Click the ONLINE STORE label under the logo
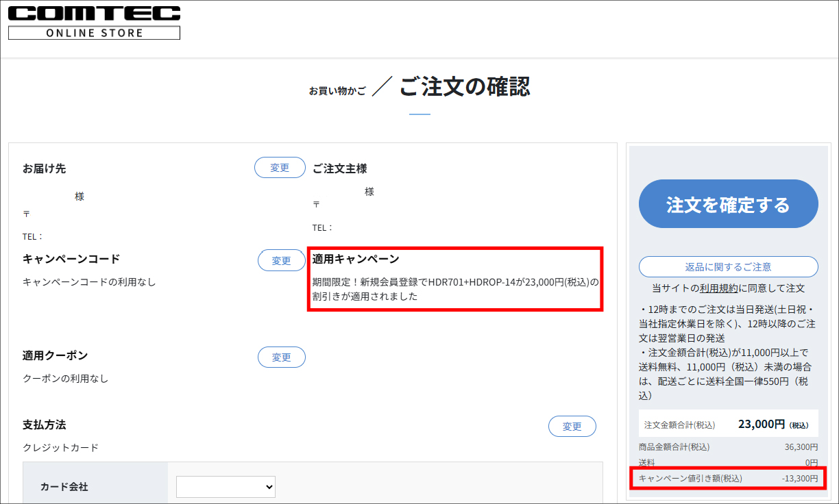The width and height of the screenshot is (839, 504). coord(94,33)
